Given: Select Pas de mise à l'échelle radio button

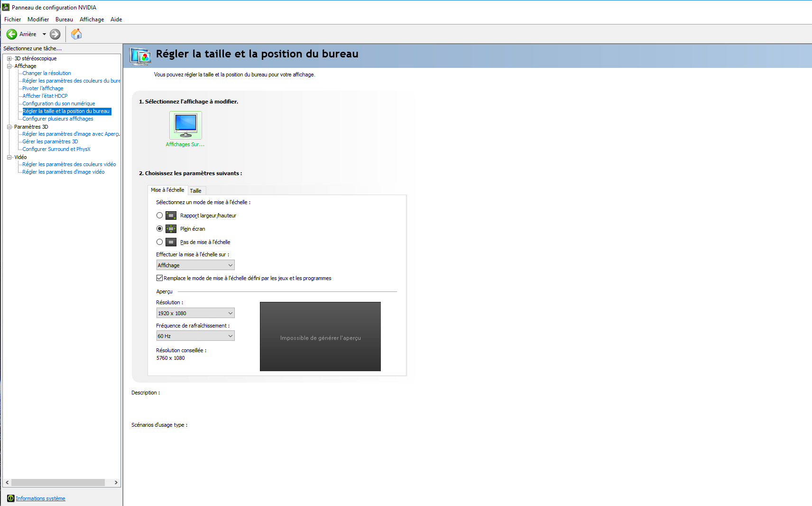Looking at the screenshot, I should click(160, 242).
